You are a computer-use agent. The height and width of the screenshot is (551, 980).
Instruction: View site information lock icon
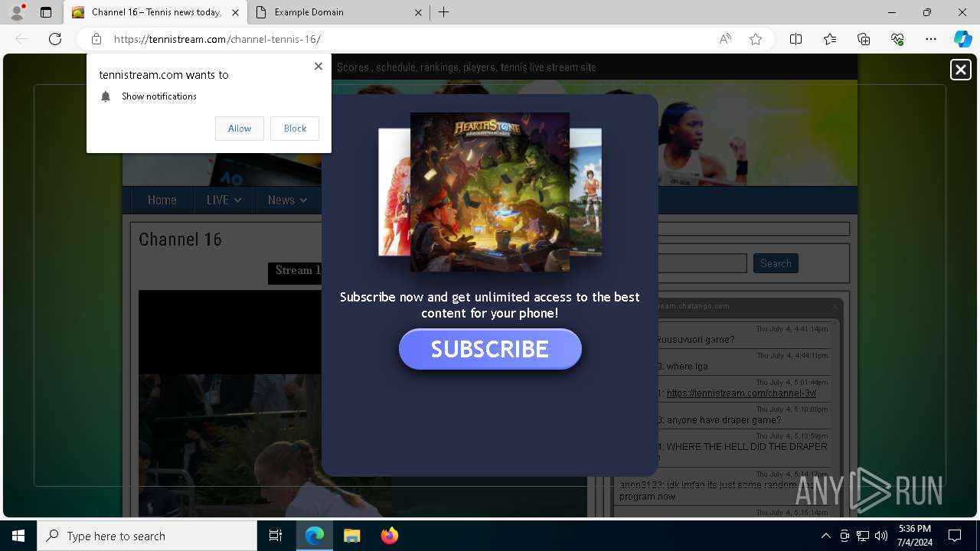[x=96, y=39]
